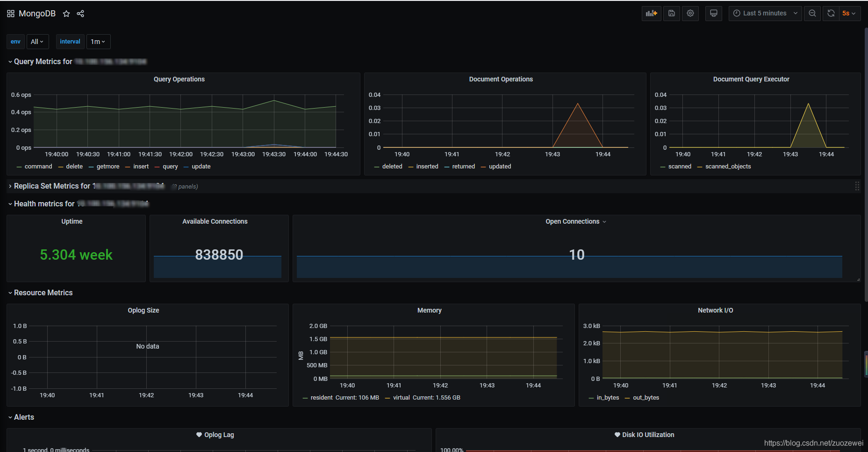Toggle the command series in legend
The width and height of the screenshot is (868, 452).
click(38, 167)
